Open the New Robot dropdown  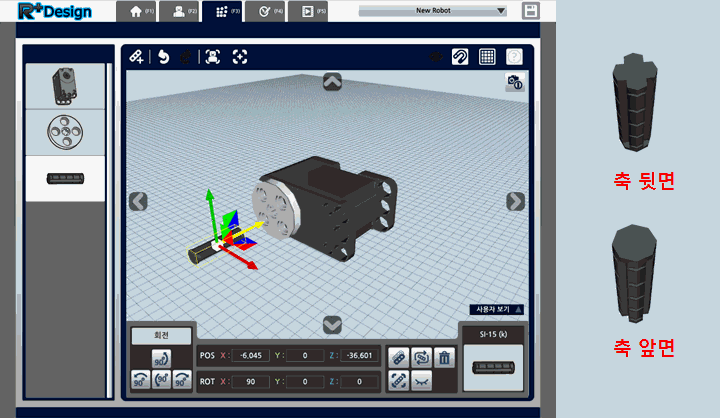[432, 12]
